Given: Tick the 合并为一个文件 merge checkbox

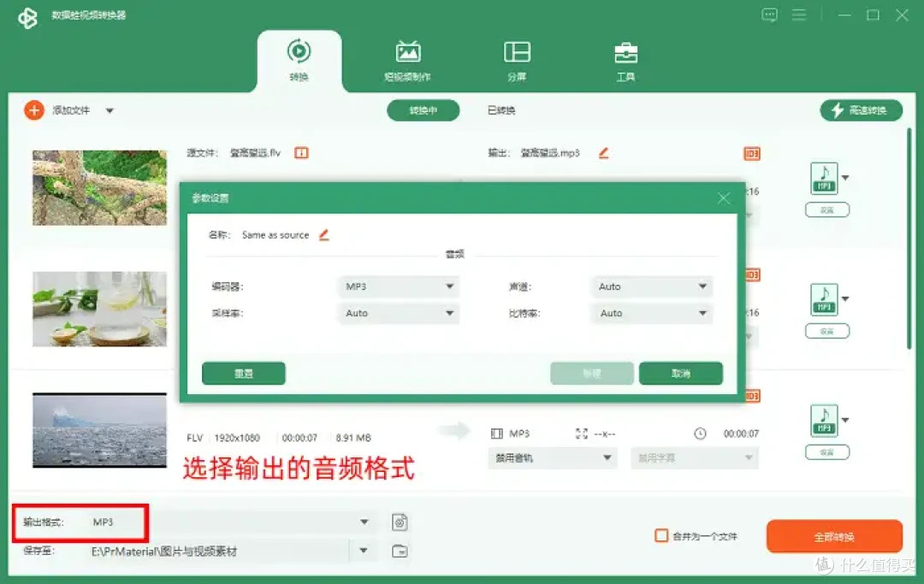Looking at the screenshot, I should coord(661,536).
